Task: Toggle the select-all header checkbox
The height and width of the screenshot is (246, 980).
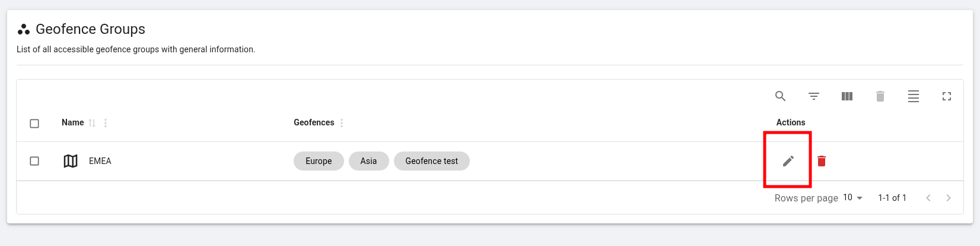Action: (34, 124)
